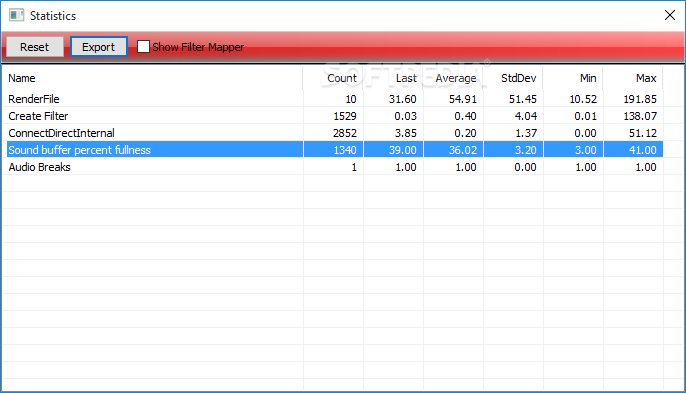The width and height of the screenshot is (686, 393).
Task: Enable the Show Filter Mapper checkbox
Action: click(143, 46)
